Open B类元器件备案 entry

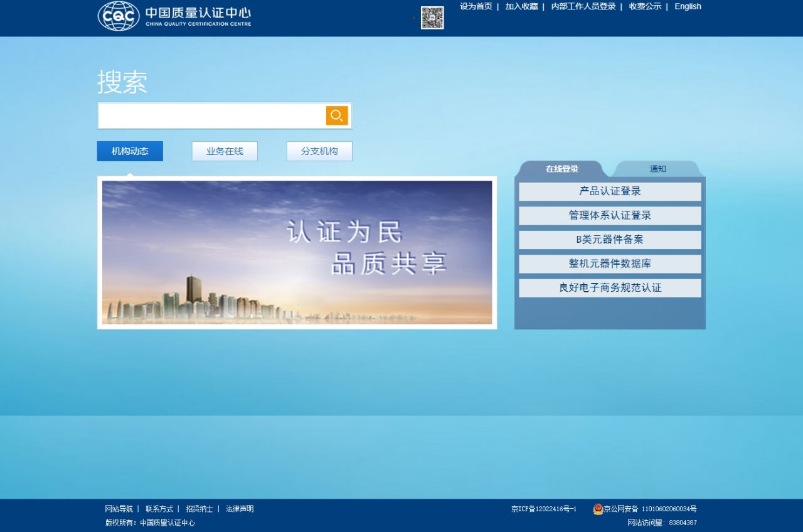609,240
